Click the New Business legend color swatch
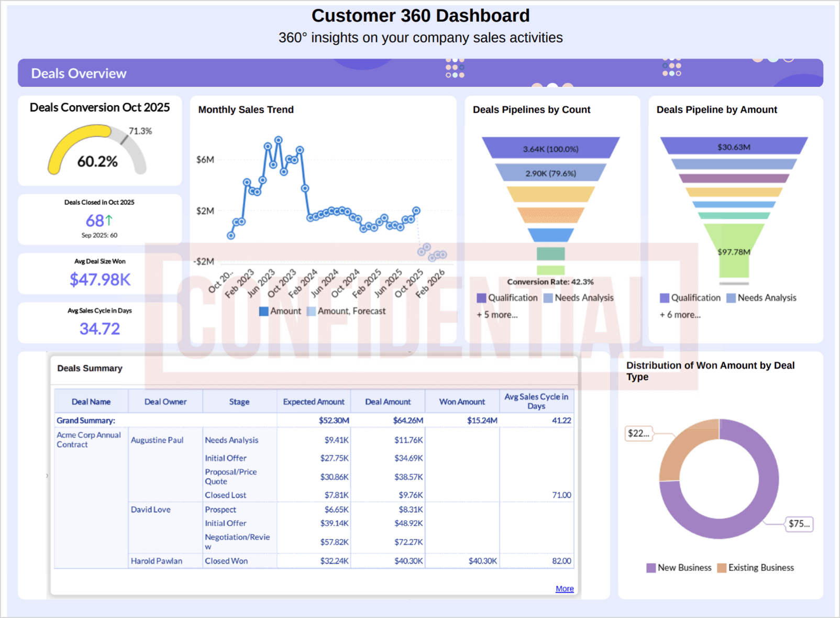Image resolution: width=840 pixels, height=618 pixels. (651, 568)
